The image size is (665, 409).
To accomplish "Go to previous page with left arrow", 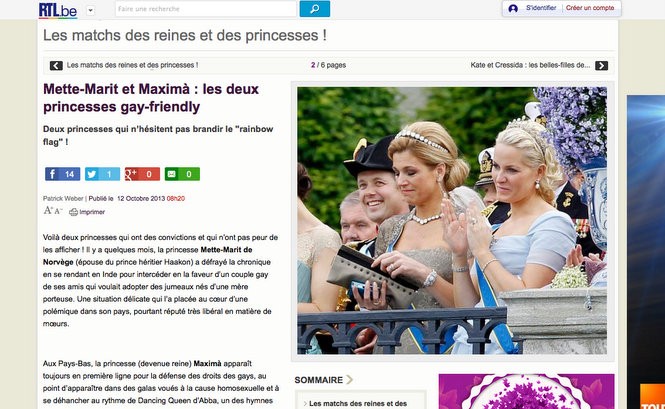I will pyautogui.click(x=56, y=66).
